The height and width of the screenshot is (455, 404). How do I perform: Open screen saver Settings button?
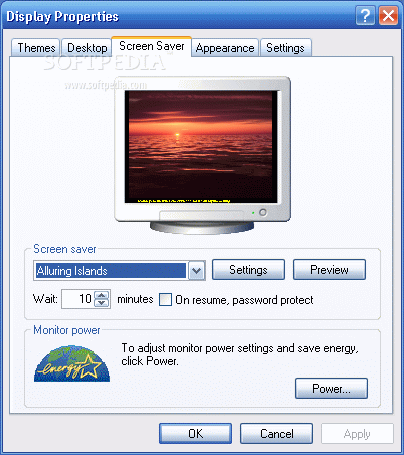(248, 270)
